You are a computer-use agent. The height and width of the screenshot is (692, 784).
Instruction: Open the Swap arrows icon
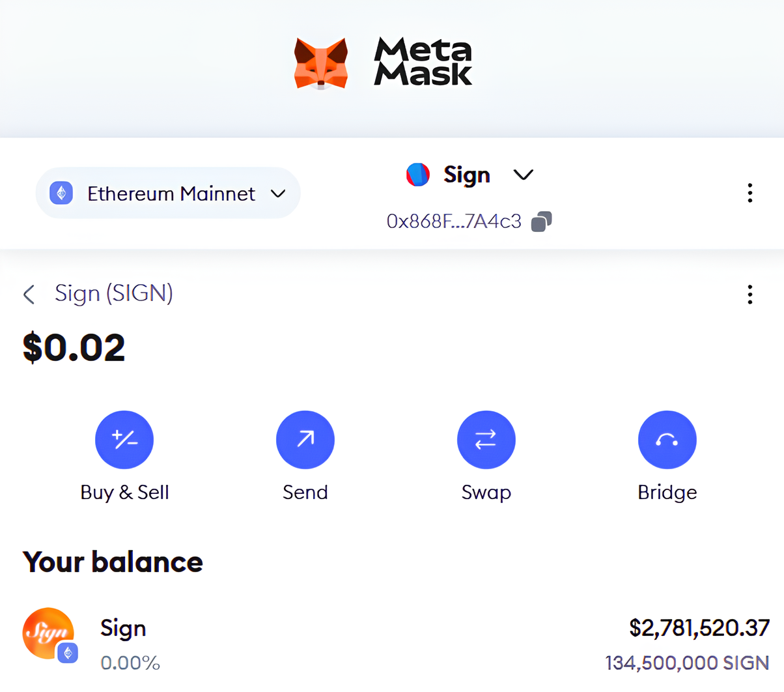(486, 440)
